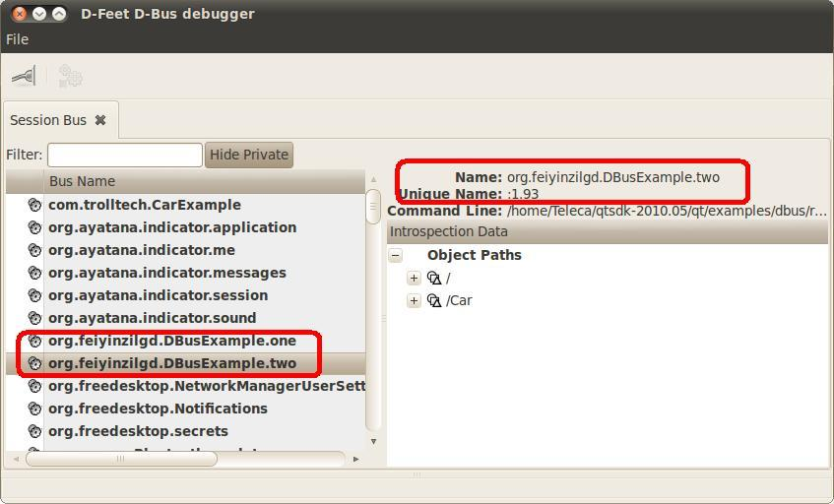Click the horizontal scroll left arrow
834x504 pixels.
click(x=16, y=459)
